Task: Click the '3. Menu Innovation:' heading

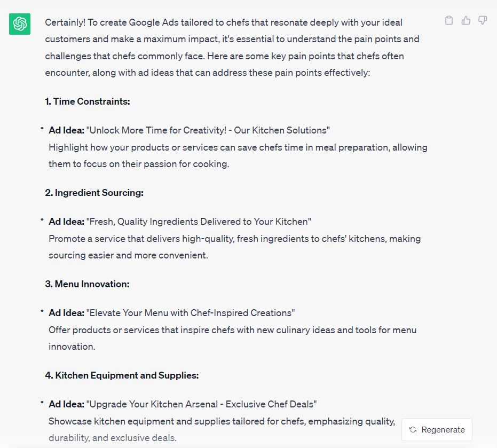Action: pos(87,284)
